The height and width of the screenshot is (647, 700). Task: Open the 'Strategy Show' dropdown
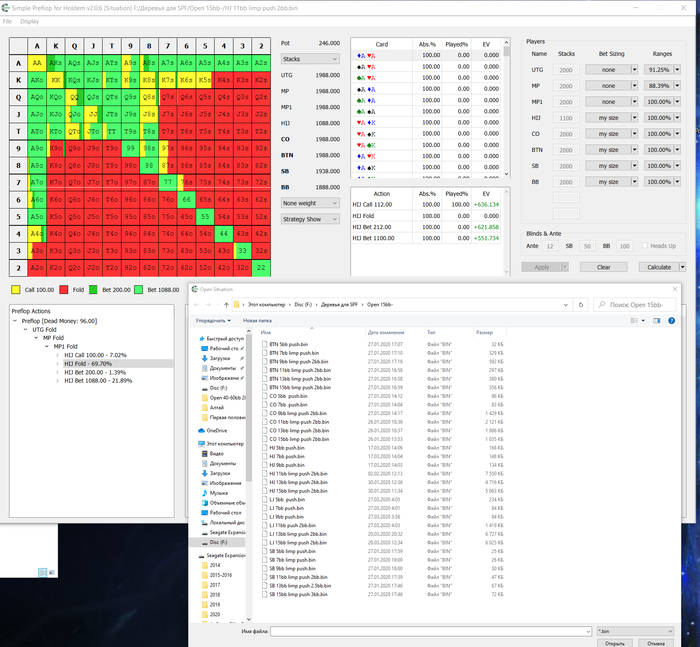[310, 219]
